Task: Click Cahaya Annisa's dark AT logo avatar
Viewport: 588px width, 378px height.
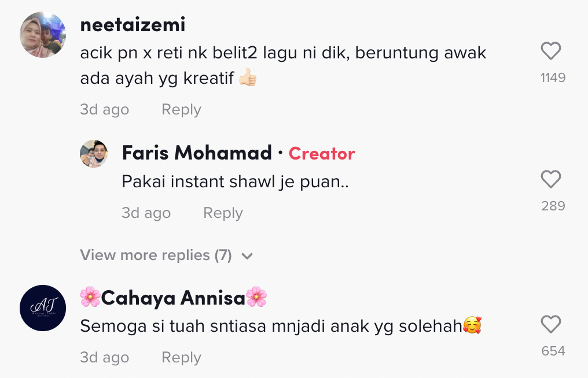Action: [43, 308]
